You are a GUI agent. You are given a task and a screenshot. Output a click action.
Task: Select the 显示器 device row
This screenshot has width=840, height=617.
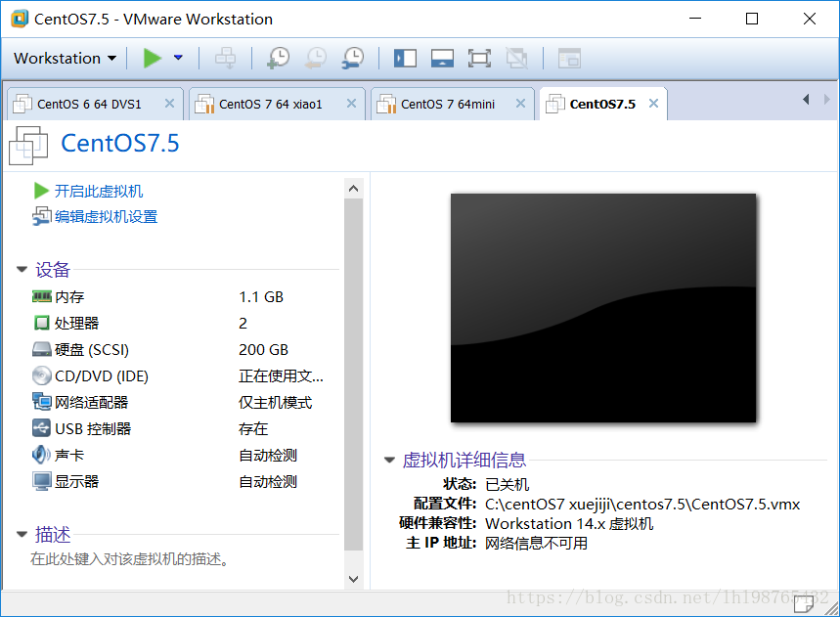[185, 481]
